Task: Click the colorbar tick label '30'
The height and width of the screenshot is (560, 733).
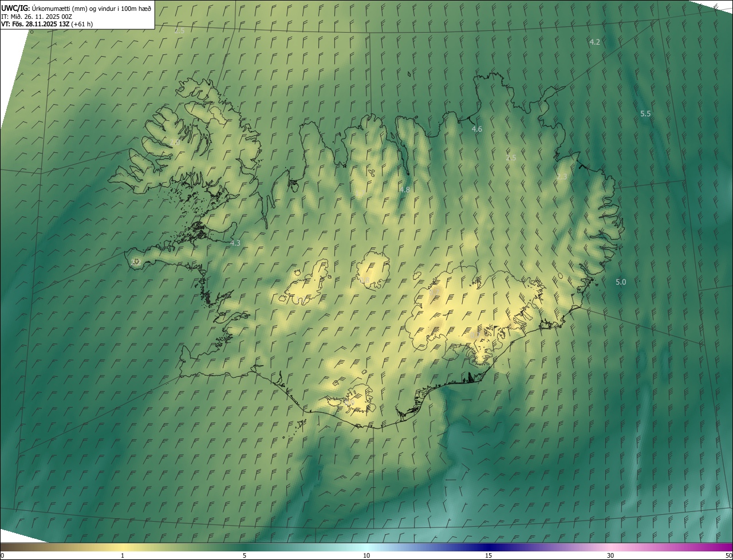Action: 610,555
